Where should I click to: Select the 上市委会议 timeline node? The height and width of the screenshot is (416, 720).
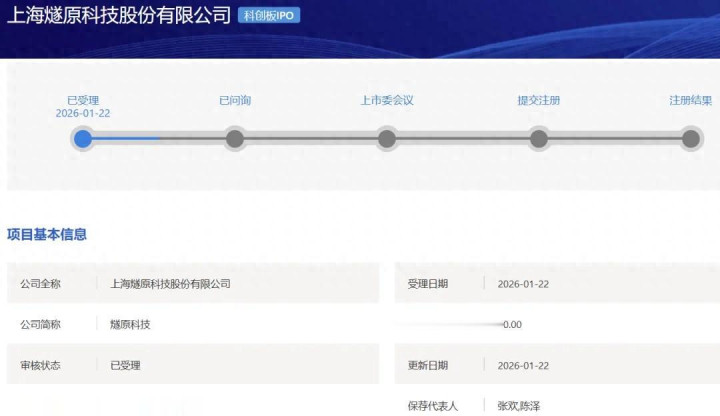click(x=387, y=139)
